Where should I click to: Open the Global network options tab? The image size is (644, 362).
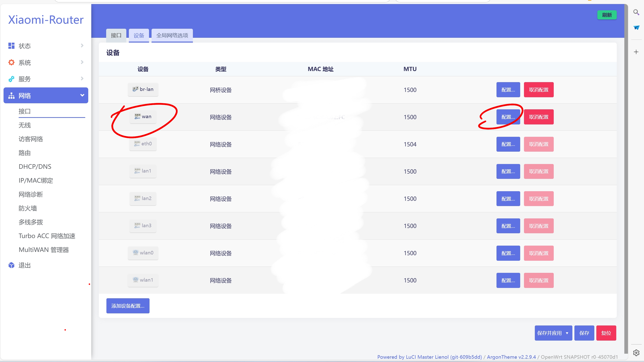click(x=172, y=35)
